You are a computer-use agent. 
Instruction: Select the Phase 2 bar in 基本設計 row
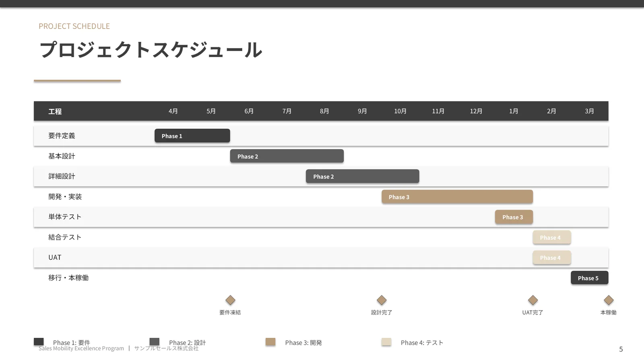287,156
